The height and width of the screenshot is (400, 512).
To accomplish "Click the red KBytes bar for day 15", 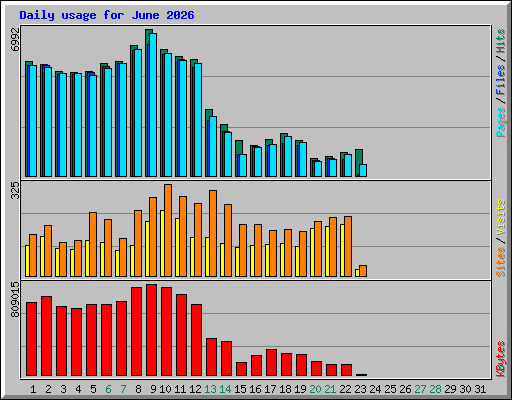I will coord(242,369).
